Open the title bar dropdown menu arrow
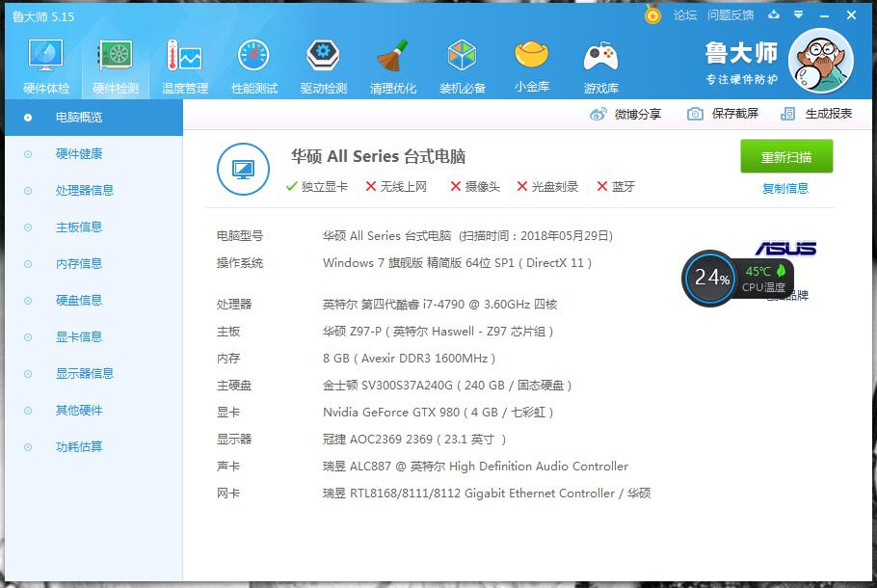The width and height of the screenshot is (877, 588). pos(799,15)
